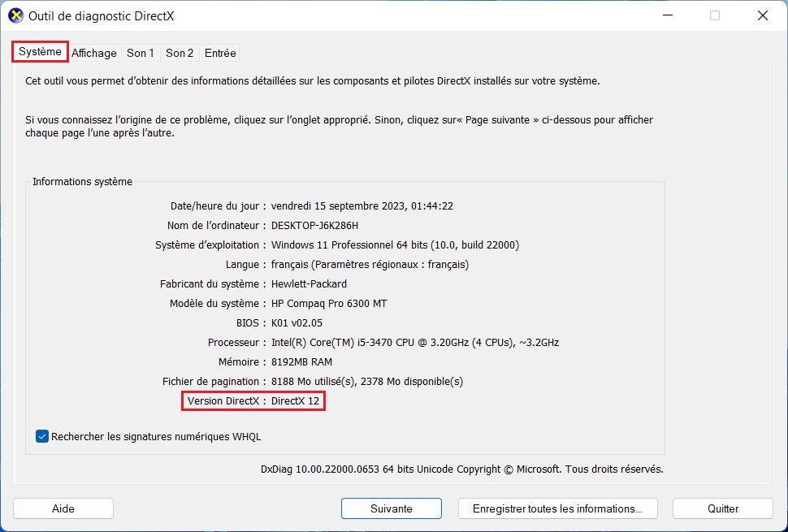Click the Mémoire label
Image resolution: width=788 pixels, height=532 pixels.
pos(242,362)
